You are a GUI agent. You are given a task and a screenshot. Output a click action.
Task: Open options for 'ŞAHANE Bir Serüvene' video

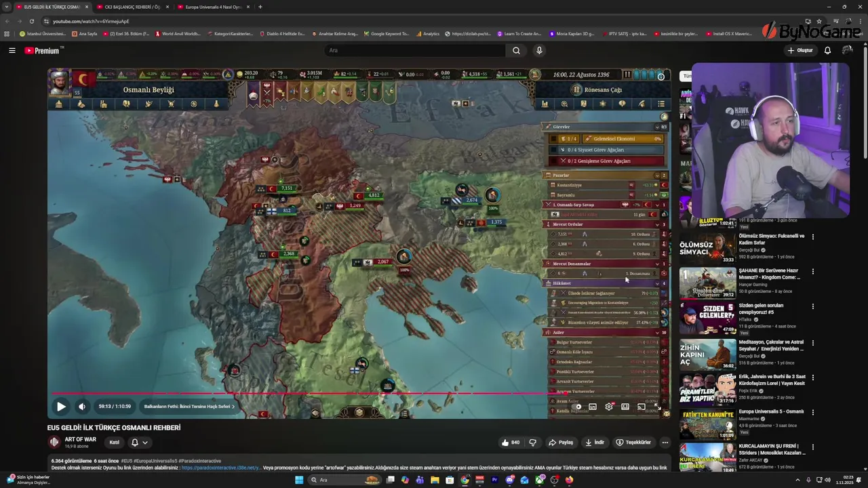click(812, 271)
